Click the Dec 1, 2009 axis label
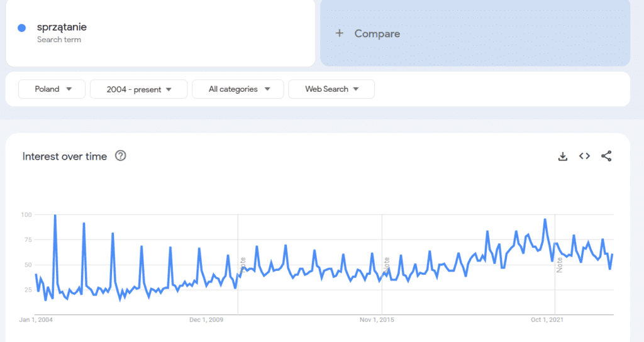Image resolution: width=644 pixels, height=342 pixels. (207, 320)
